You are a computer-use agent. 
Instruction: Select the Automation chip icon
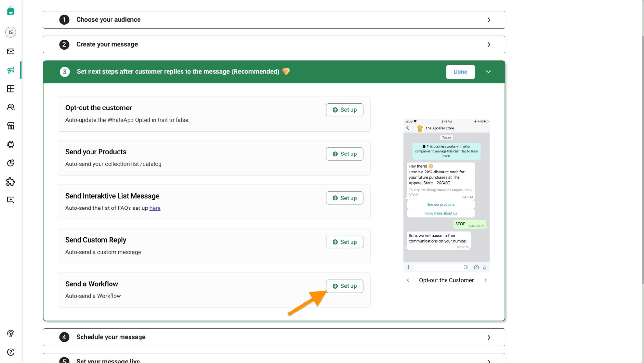coord(11,144)
